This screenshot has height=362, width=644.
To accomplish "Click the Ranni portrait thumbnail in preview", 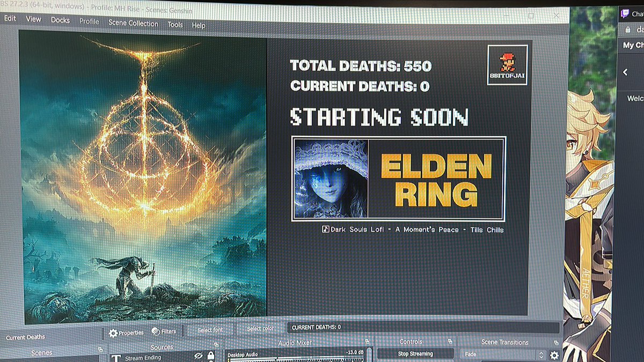I will coord(331,179).
